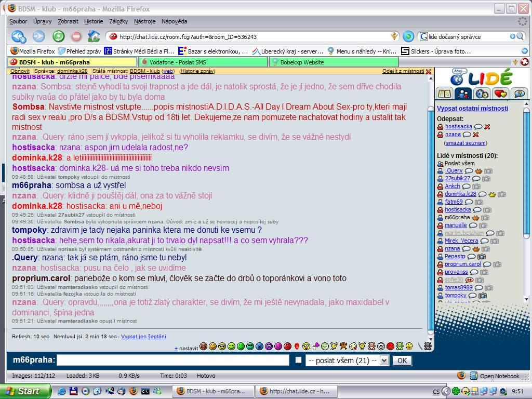This screenshot has width=532, height=399.
Task: Open the 'Přehled zpráv' bookmark
Action: tap(79, 51)
